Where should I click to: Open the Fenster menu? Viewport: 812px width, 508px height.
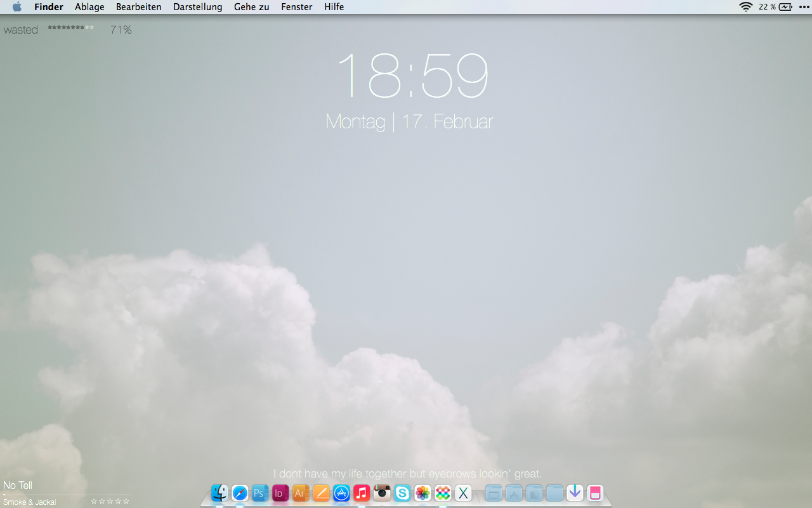pos(297,7)
